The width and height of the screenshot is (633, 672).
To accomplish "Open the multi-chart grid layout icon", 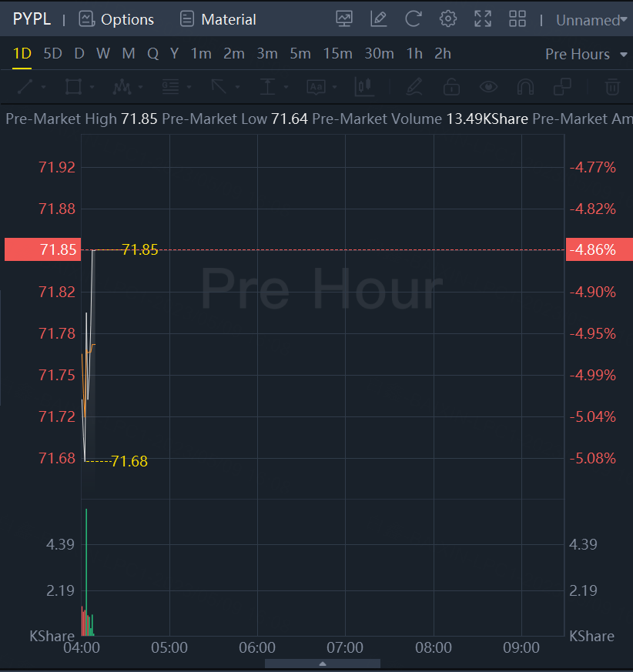I will [x=517, y=19].
